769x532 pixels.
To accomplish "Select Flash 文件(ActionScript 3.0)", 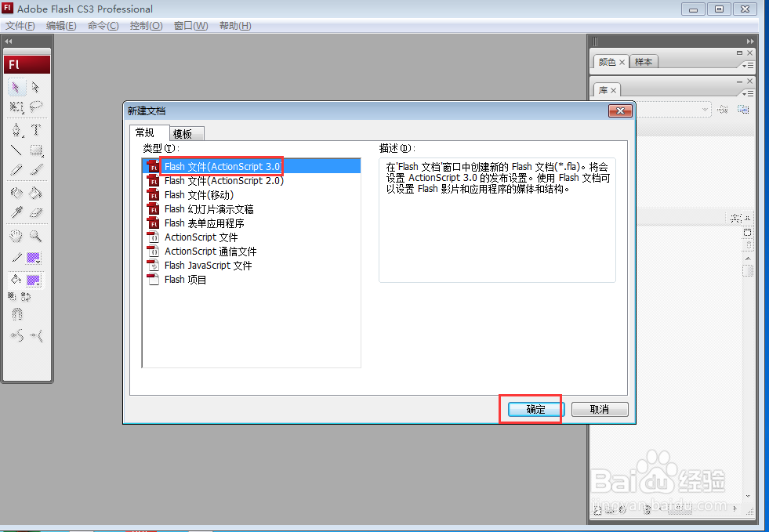I will tap(251, 167).
